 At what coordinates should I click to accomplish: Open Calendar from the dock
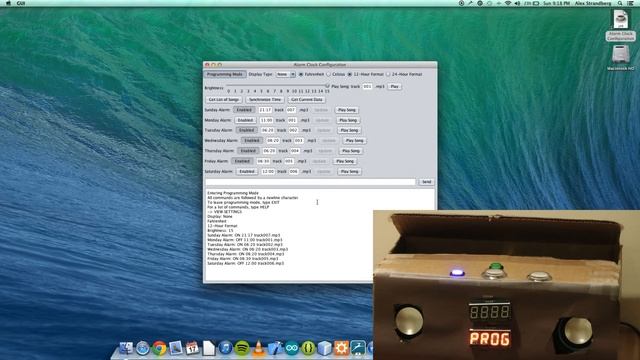click(192, 348)
